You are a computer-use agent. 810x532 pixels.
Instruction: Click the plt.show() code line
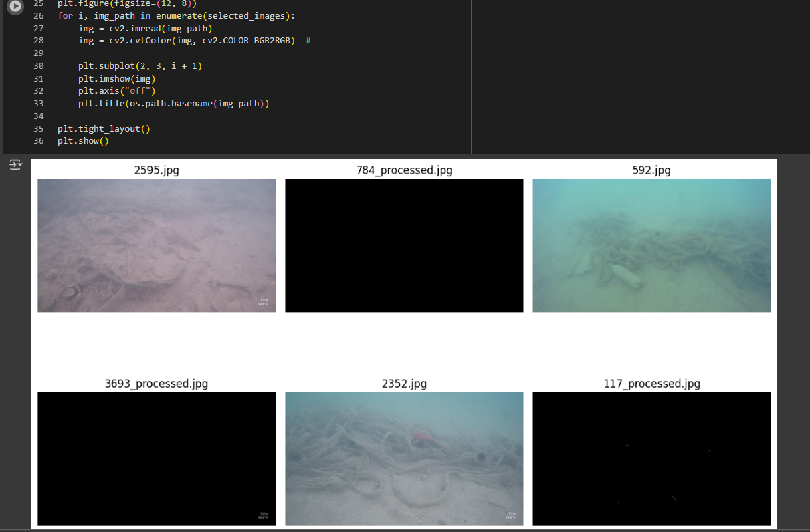[83, 141]
